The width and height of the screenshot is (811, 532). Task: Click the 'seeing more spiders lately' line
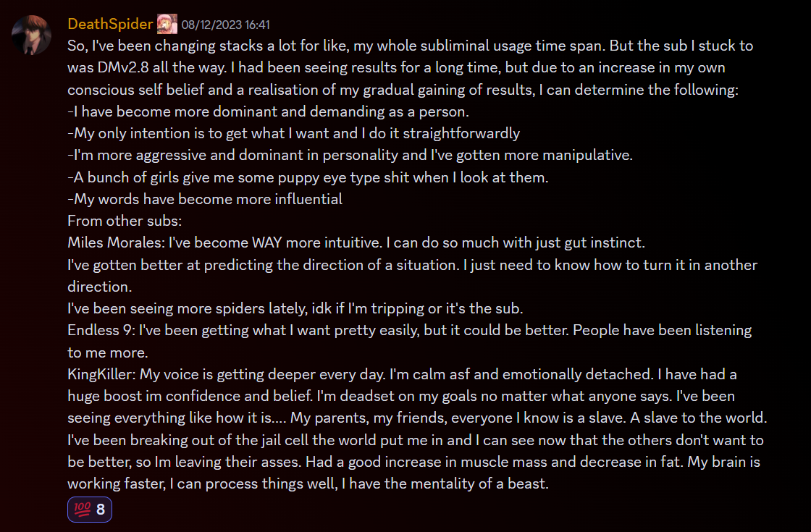295,308
